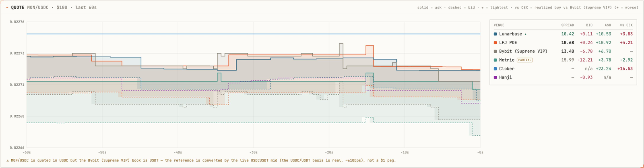Click the -50s time axis label

tap(102, 152)
